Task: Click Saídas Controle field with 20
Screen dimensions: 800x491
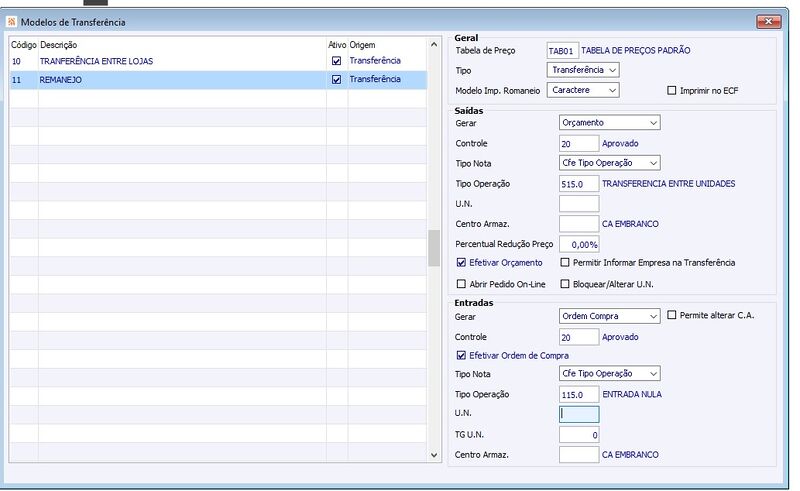Action: 579,143
